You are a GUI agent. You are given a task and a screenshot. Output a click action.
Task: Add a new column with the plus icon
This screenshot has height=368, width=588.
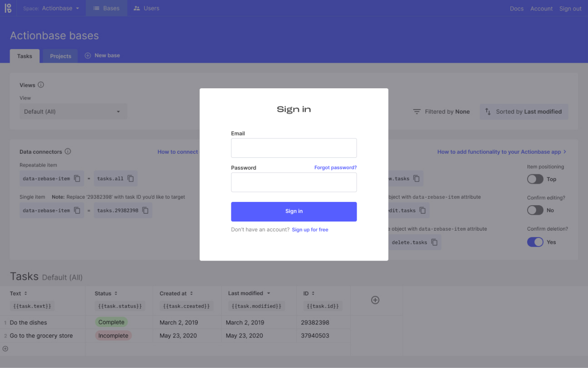[x=375, y=300]
